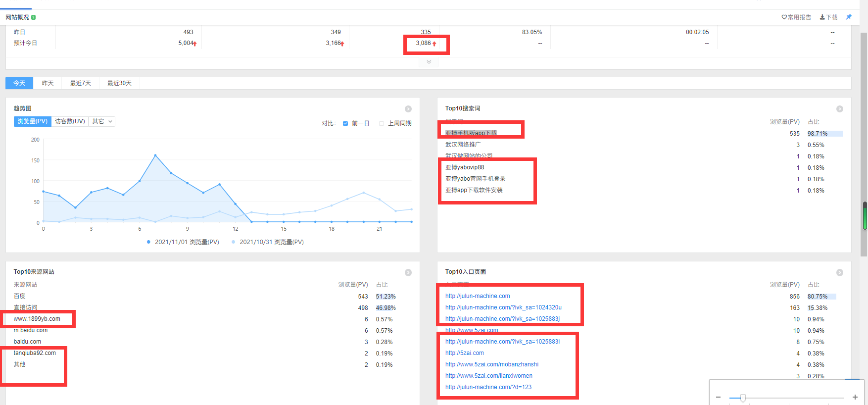
Task: Uncheck the 前一日 comparison checkbox
Action: (345, 123)
